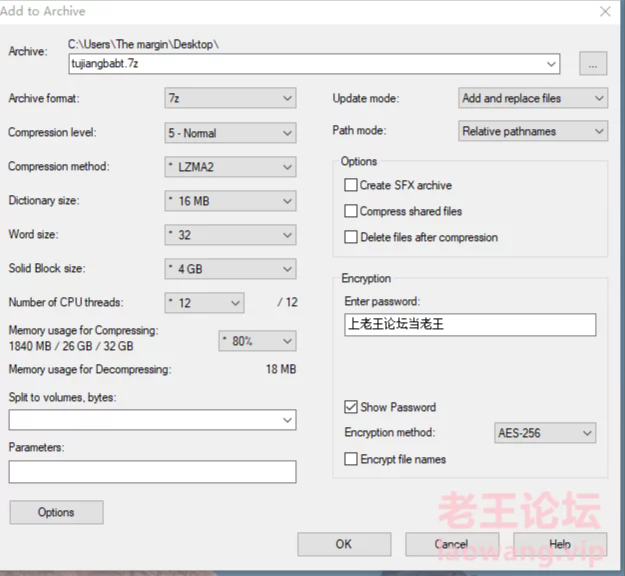Open the Compression level dropdown showing 5 - Normal
The height and width of the screenshot is (576, 625).
(230, 133)
